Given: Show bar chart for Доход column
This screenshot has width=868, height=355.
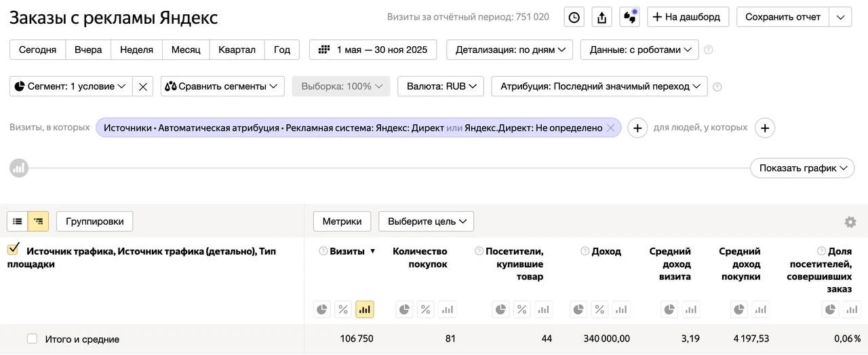Looking at the screenshot, I should (x=620, y=310).
